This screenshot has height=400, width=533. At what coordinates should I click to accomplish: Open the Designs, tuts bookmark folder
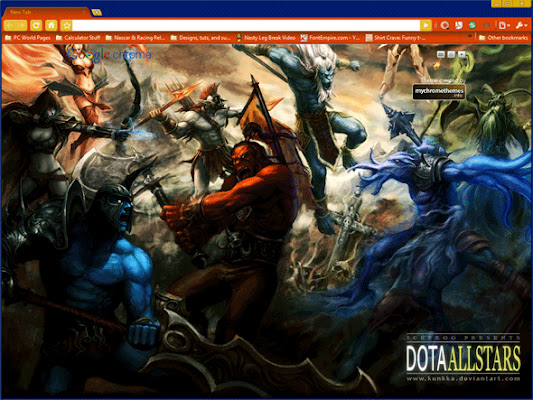(201, 38)
